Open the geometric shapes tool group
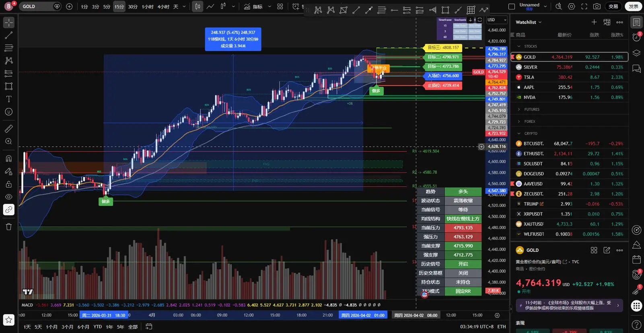 (x=8, y=86)
